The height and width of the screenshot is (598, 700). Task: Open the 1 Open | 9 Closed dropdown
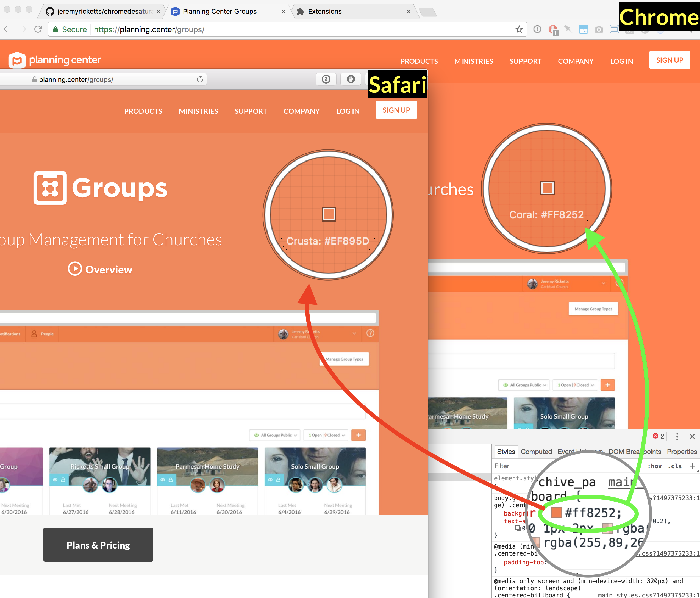(326, 435)
